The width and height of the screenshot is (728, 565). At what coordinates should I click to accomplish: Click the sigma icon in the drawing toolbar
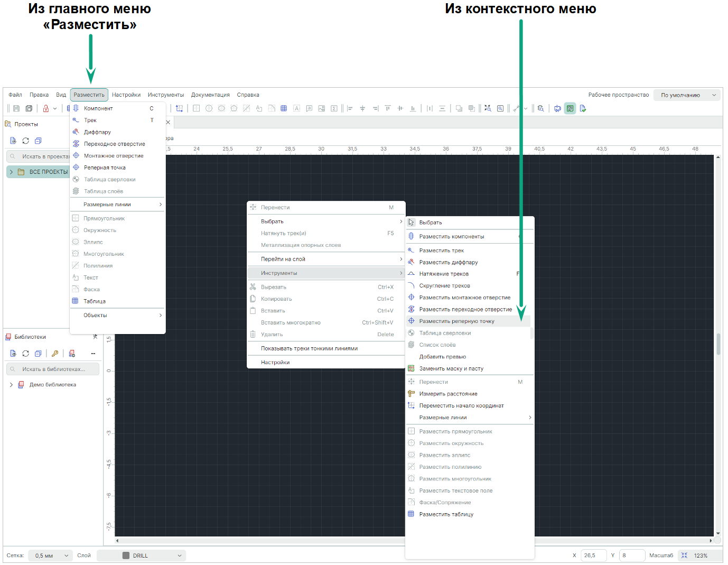tap(334, 108)
